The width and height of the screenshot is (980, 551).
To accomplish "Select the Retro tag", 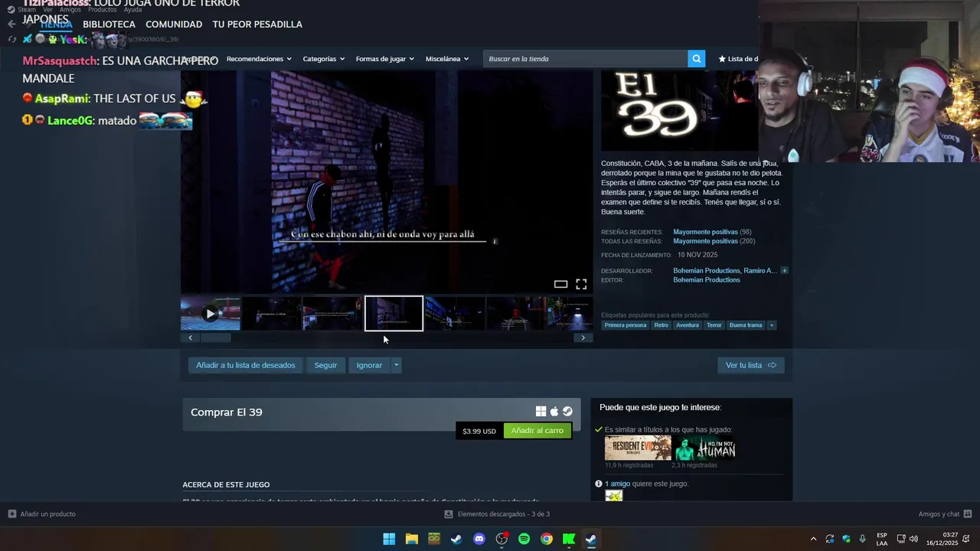I will click(661, 325).
